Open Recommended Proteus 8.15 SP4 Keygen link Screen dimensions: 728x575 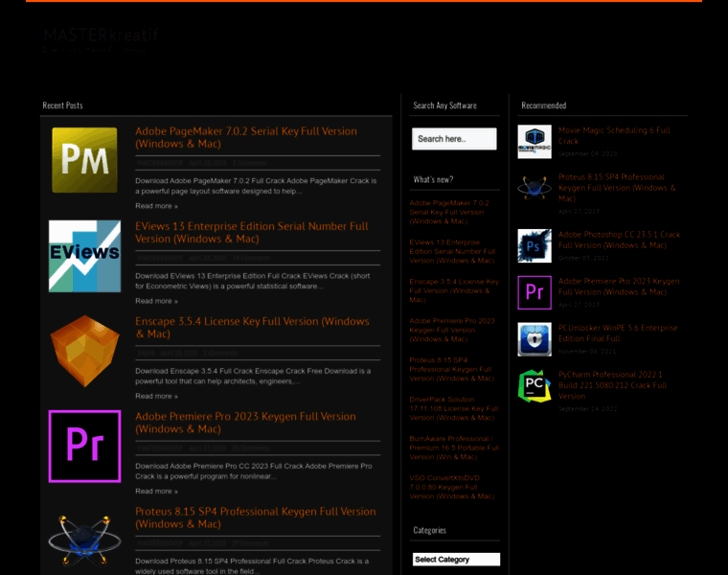617,188
